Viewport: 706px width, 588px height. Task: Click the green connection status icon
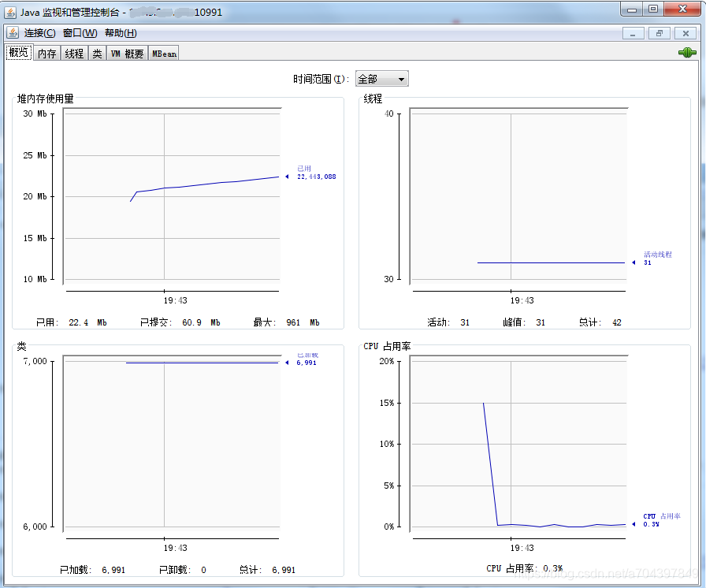[x=687, y=53]
